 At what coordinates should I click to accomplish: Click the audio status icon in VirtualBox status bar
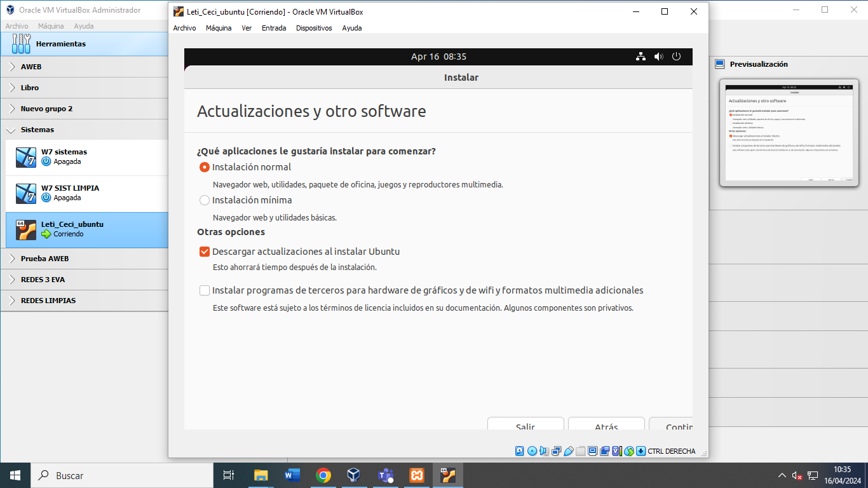pos(544,451)
